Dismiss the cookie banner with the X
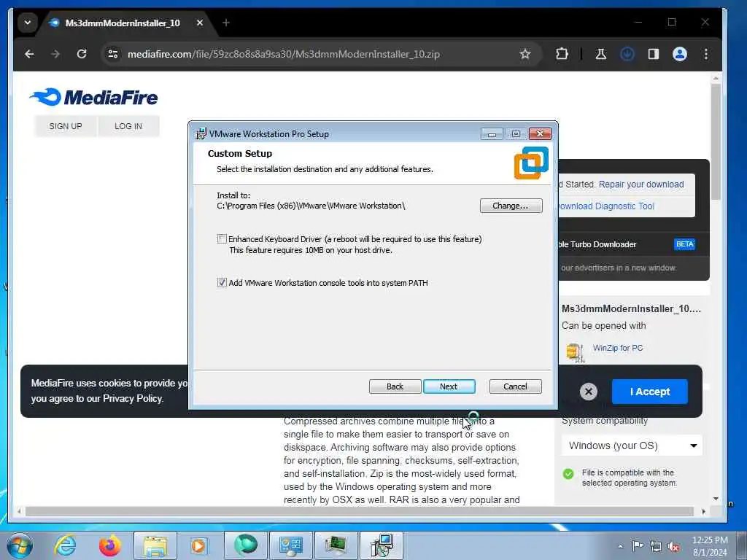Viewport: 747px width, 560px height. pyautogui.click(x=589, y=392)
